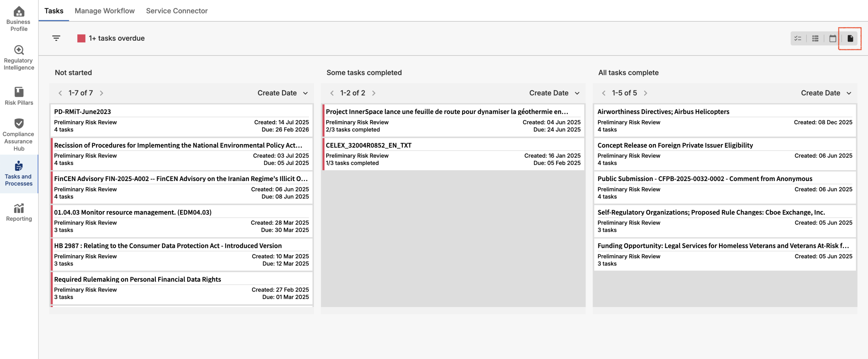The width and height of the screenshot is (868, 359).
Task: Switch to the detailed list view icon
Action: 815,39
